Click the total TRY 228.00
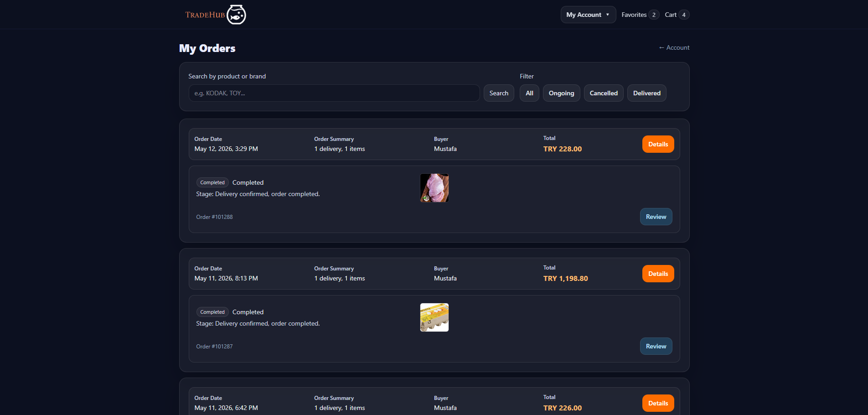The height and width of the screenshot is (415, 868). (562, 149)
